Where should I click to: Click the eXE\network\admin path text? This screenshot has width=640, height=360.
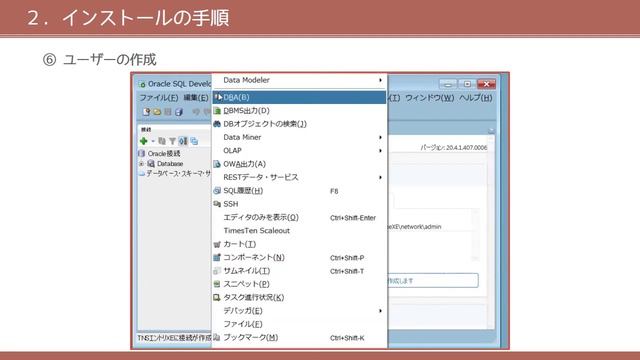(x=414, y=227)
